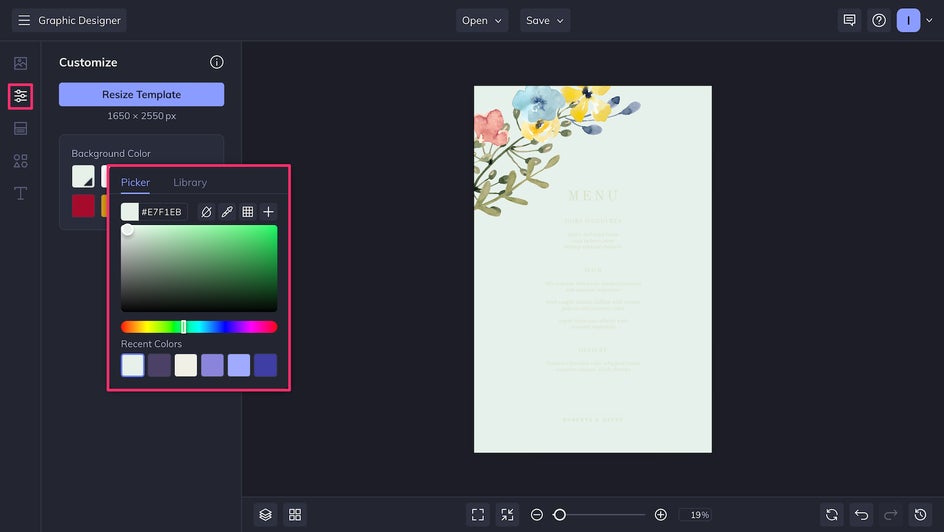Screen dimensions: 944x532
Task: Click the zoom slider handle
Action: click(559, 515)
